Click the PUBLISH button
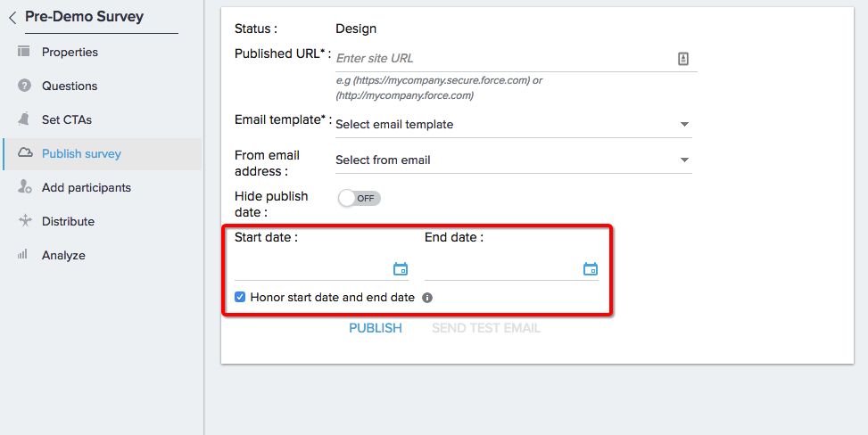868x435 pixels. [376, 328]
